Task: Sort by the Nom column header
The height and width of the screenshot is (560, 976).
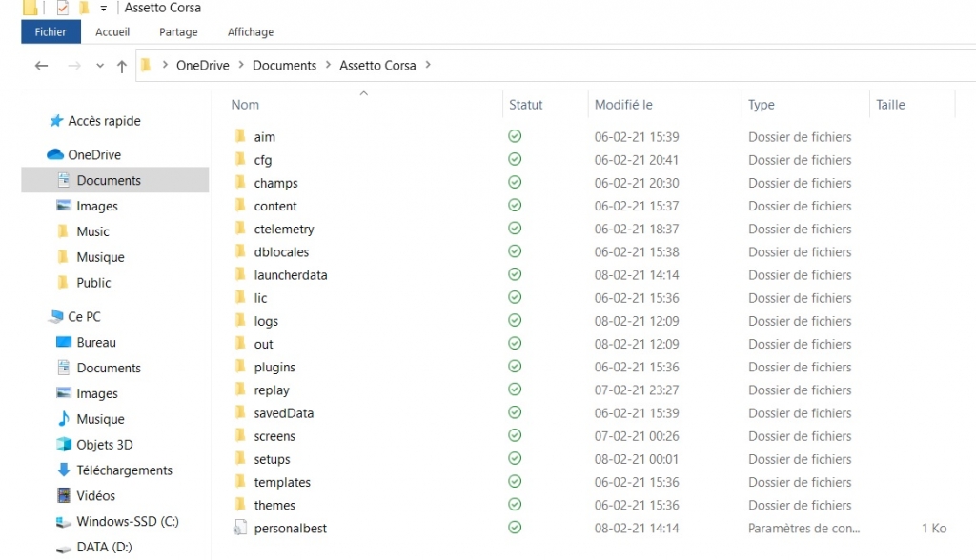Action: (x=245, y=105)
